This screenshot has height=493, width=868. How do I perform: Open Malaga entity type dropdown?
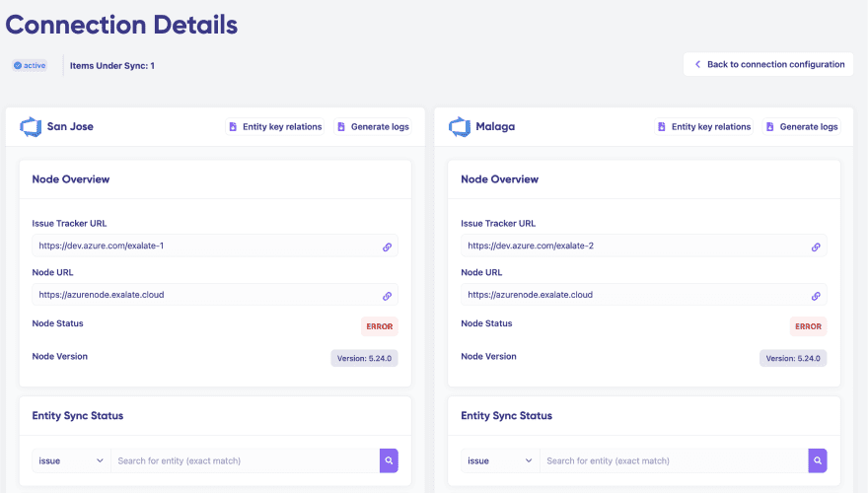pos(501,460)
